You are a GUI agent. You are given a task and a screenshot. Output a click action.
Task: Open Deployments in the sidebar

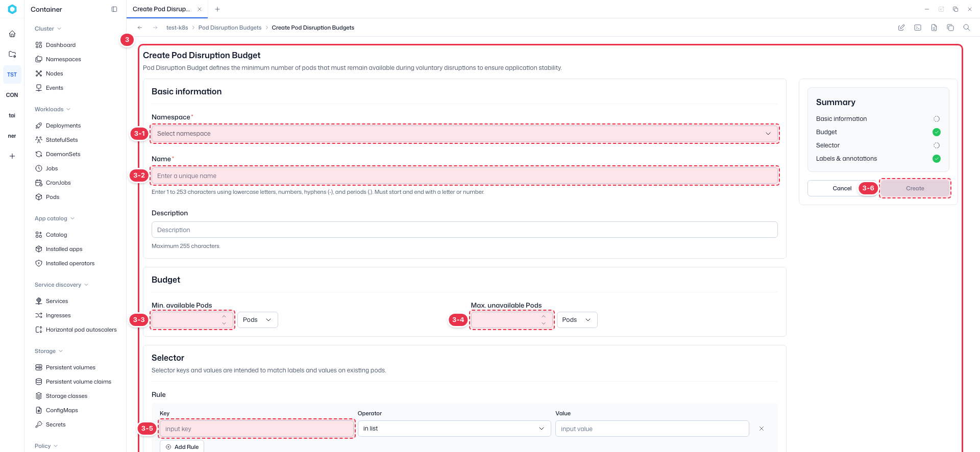click(63, 125)
